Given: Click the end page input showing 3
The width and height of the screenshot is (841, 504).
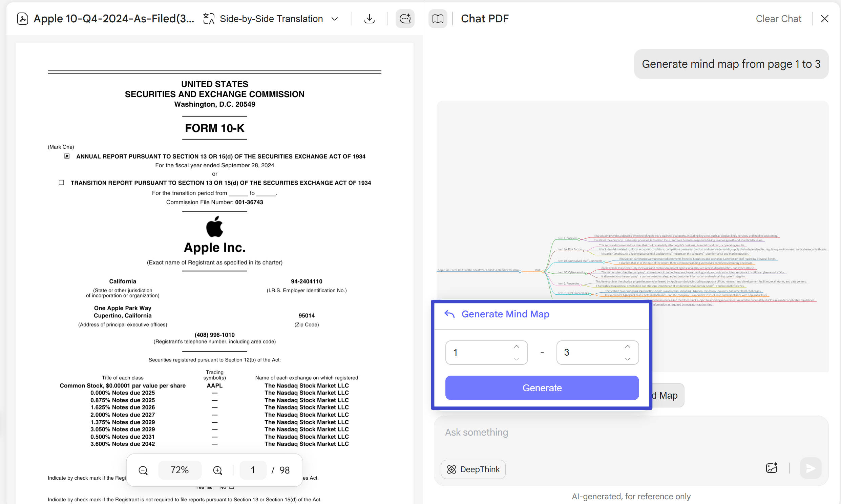Looking at the screenshot, I should pyautogui.click(x=597, y=353).
